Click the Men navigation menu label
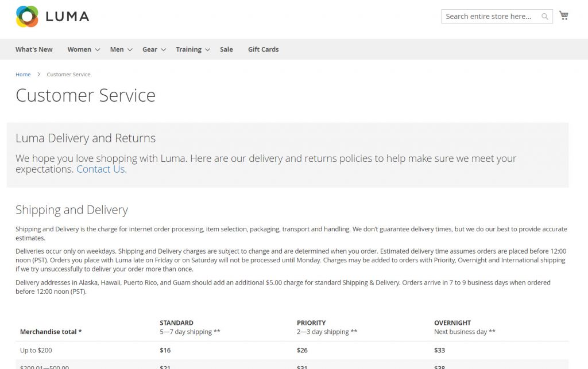Image resolution: width=588 pixels, height=369 pixels. pos(117,49)
